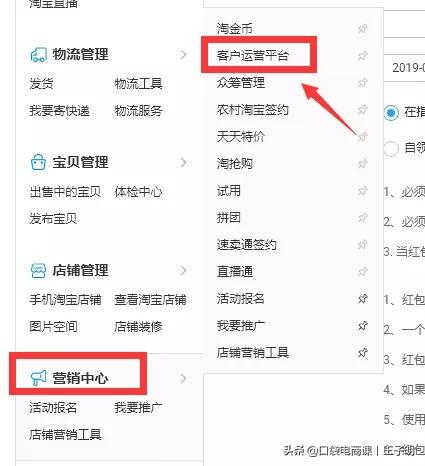
Task: Open the 店铺装修 link
Action: point(138,327)
